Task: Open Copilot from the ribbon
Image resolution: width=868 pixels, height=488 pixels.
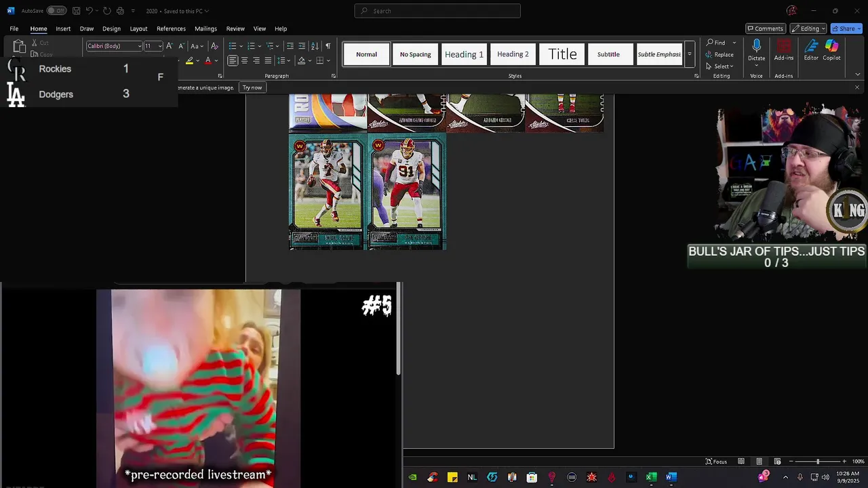Action: (x=831, y=50)
